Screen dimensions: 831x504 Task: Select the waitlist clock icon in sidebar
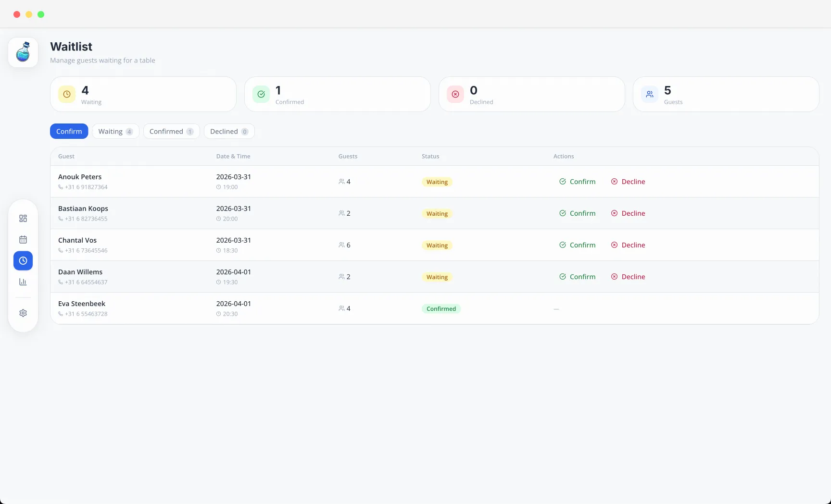(23, 261)
